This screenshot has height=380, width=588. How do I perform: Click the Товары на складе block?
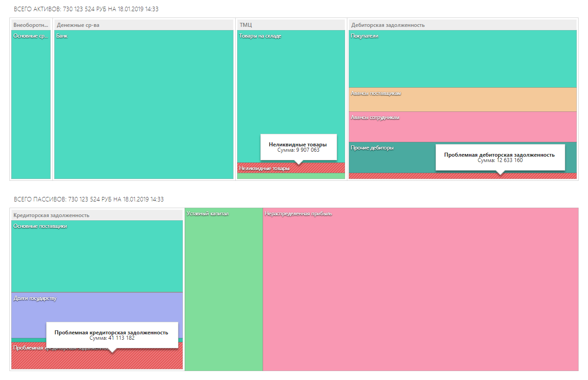point(291,90)
